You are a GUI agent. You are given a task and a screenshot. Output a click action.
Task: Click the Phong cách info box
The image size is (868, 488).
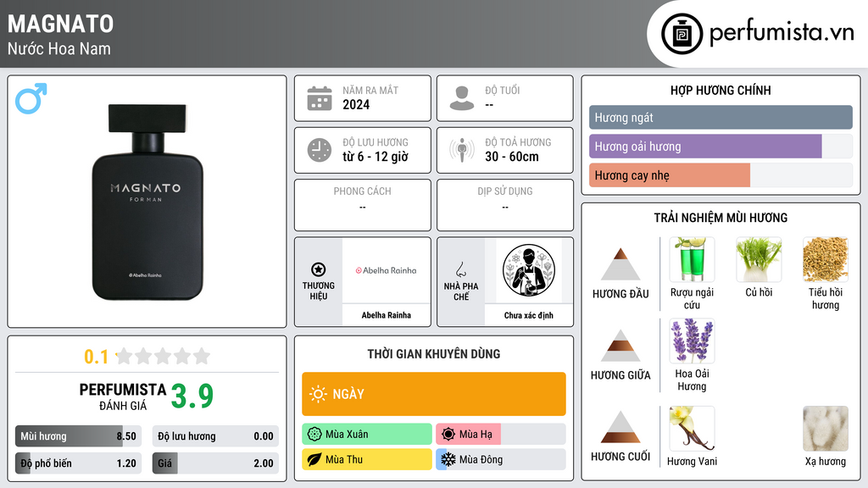tap(363, 205)
